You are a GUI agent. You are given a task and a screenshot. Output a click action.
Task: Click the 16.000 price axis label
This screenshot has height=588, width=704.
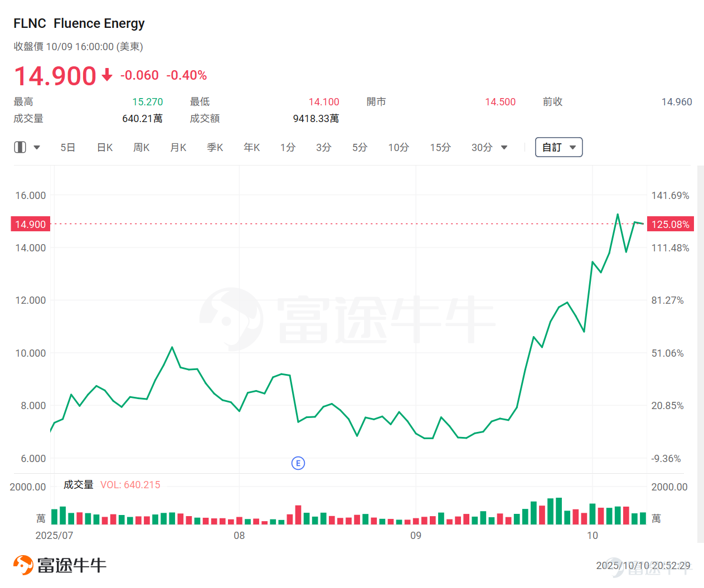tap(31, 196)
